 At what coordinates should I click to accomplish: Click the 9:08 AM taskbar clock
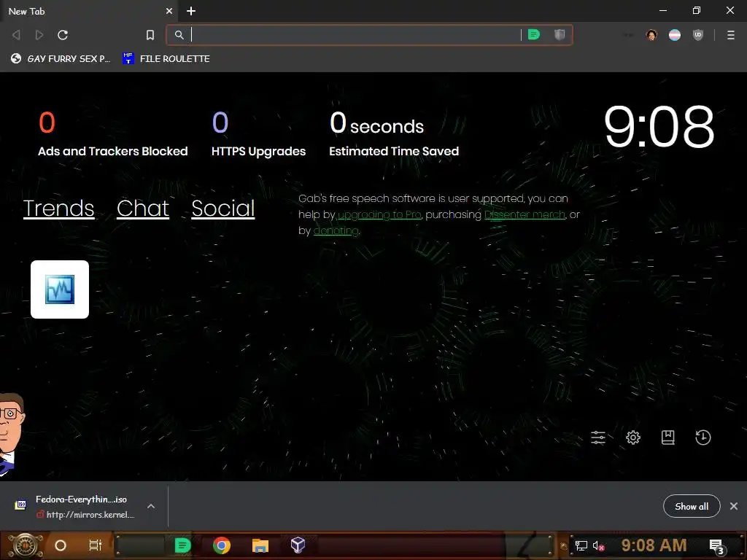tap(654, 545)
